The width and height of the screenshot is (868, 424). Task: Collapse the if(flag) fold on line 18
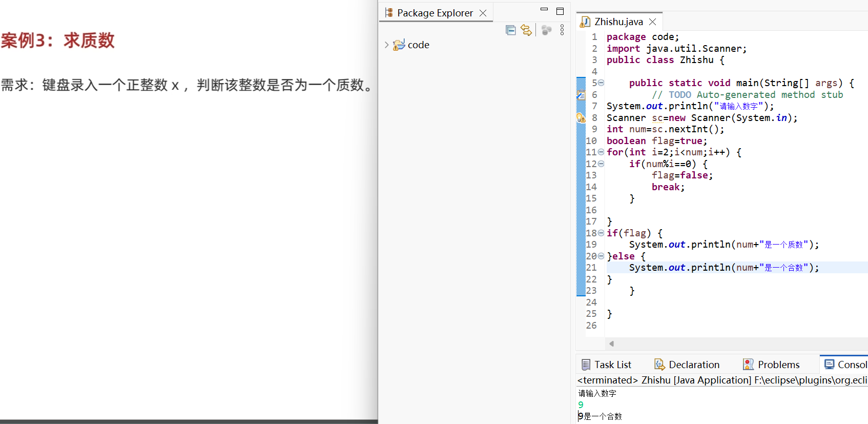pos(601,233)
